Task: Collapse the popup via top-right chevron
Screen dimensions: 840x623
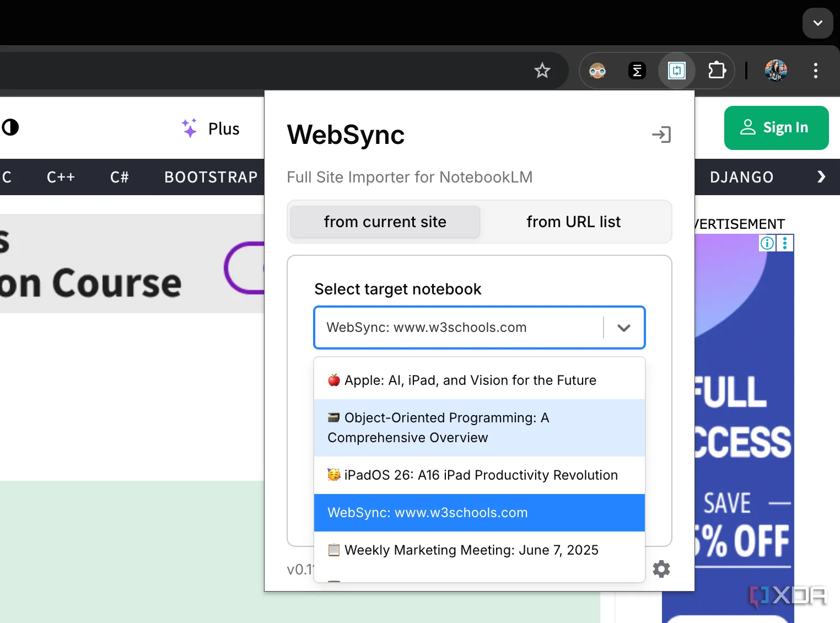Action: (817, 24)
